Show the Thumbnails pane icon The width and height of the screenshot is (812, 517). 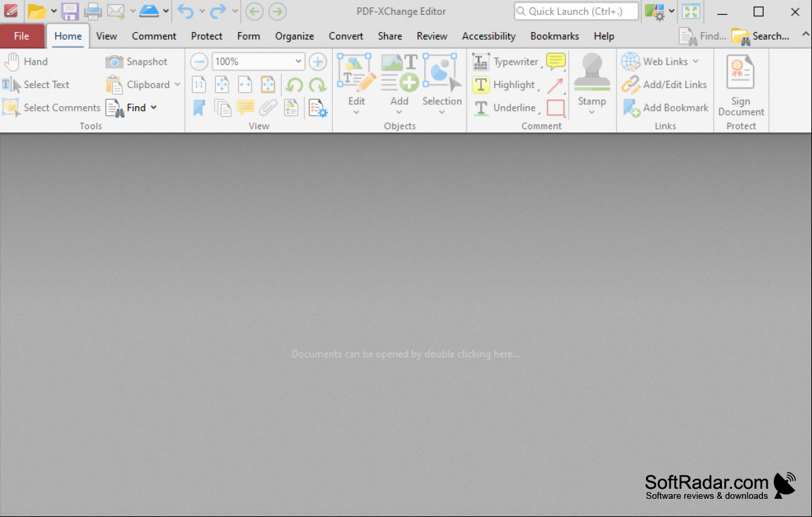click(222, 108)
